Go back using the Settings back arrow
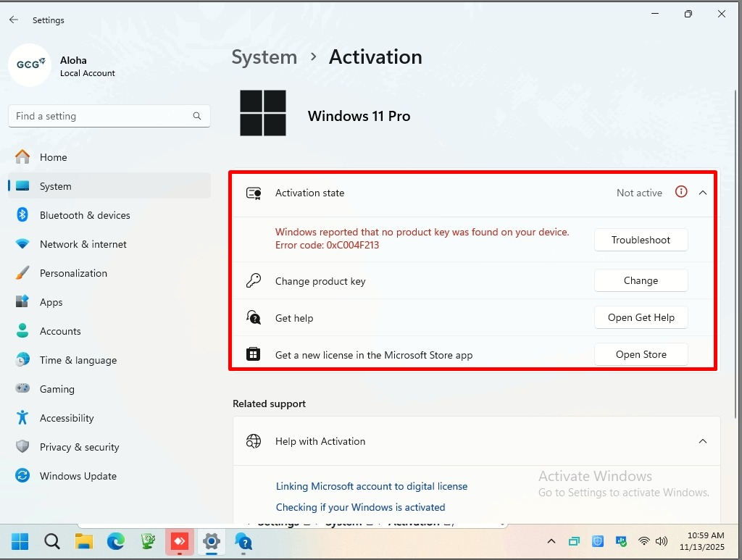This screenshot has width=742, height=560. (14, 20)
